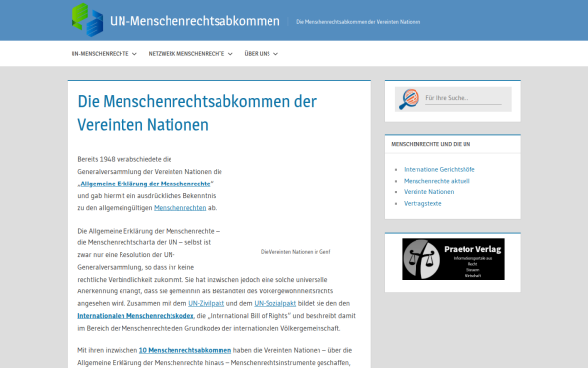This screenshot has width=588, height=368.
Task: Open the '10 Menschenrechtsabkommen' link
Action: pos(185,350)
